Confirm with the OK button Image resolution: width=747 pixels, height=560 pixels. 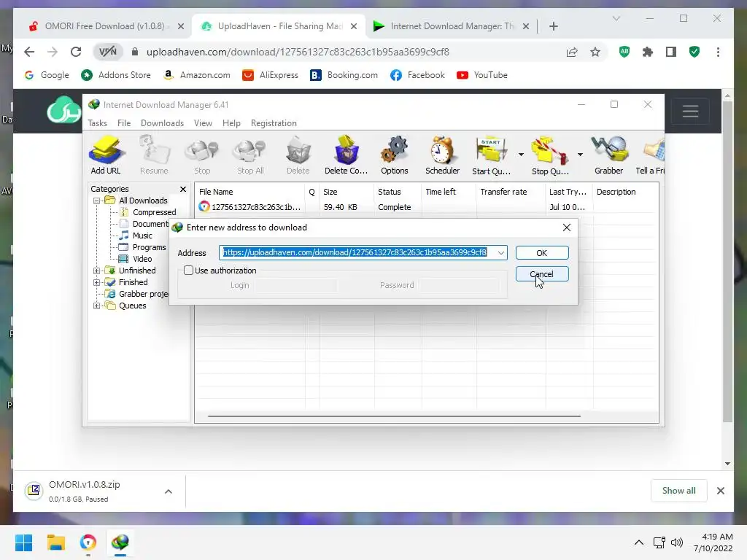coord(542,253)
